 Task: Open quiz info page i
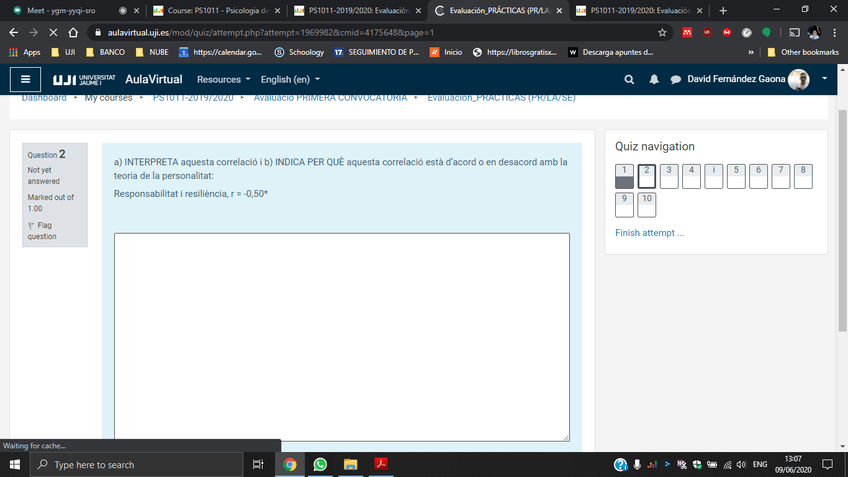click(714, 176)
